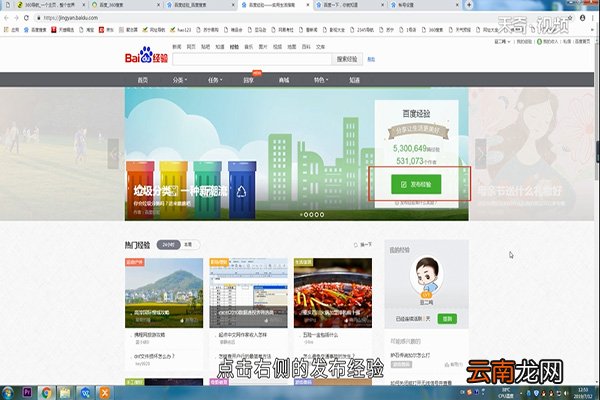
Task: Open Chrome from the taskbar
Action: (47, 393)
